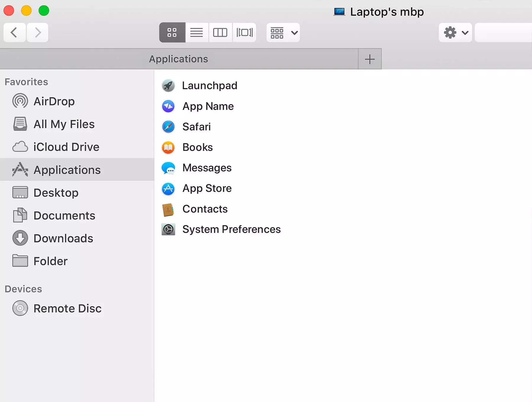Click the AirDrop radar icon in sidebar

pyautogui.click(x=20, y=101)
